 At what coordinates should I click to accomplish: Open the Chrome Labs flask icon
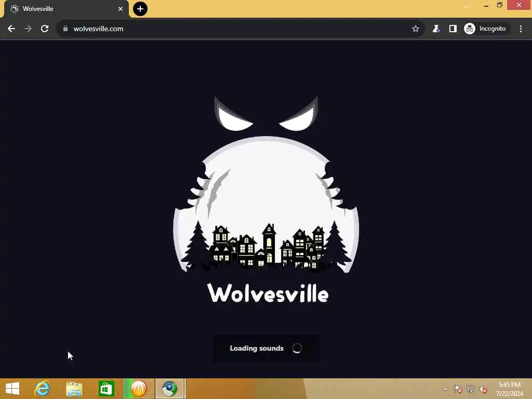tap(436, 29)
